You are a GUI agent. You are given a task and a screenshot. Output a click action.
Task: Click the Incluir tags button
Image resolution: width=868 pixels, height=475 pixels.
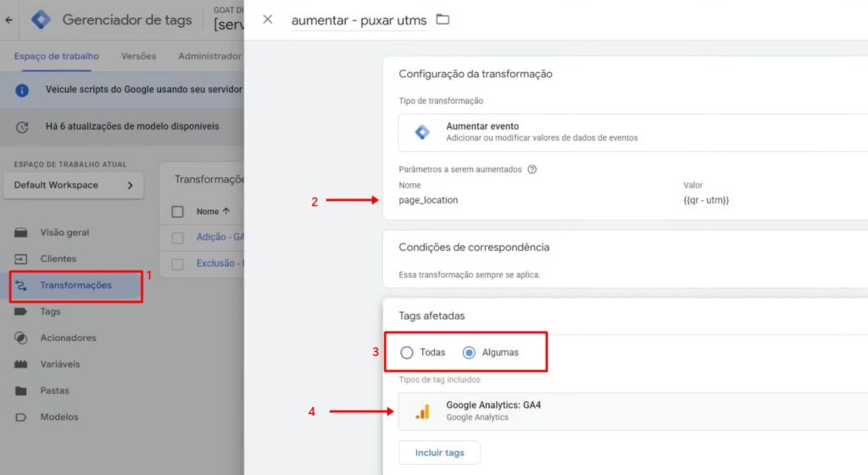(x=439, y=453)
